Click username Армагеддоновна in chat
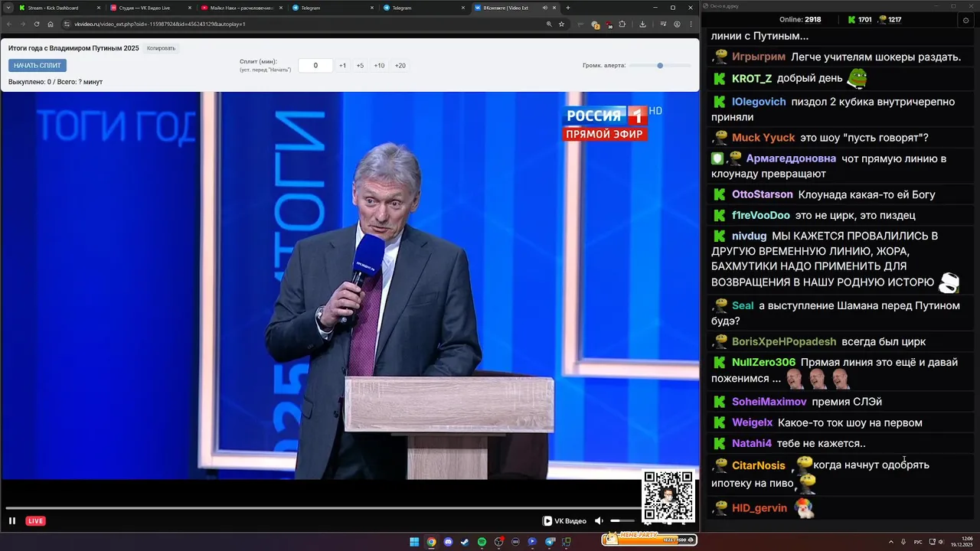Viewport: 980px width, 551px height. coord(791,158)
